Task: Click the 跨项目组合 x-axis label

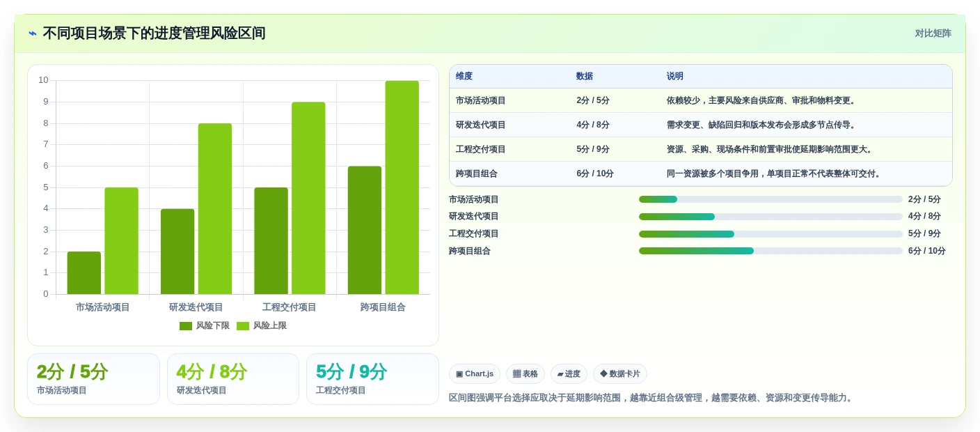Action: pos(383,307)
